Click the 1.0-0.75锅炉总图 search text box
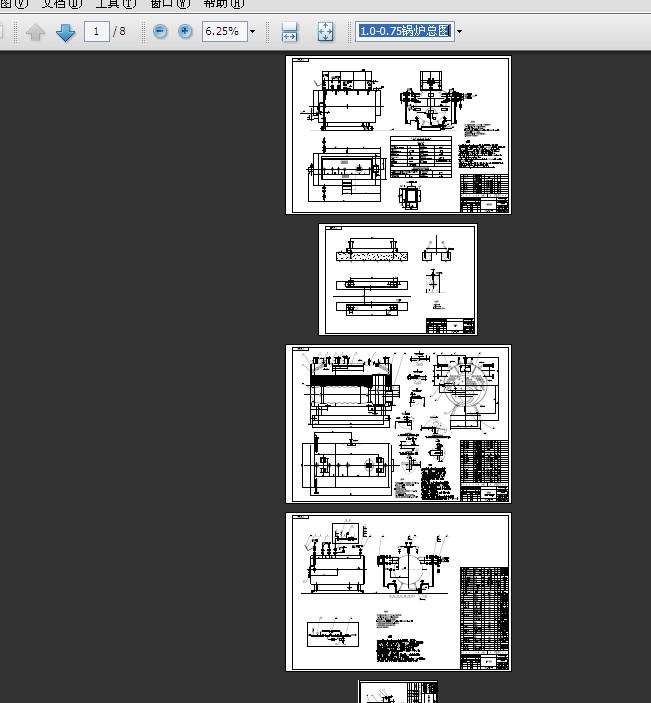The height and width of the screenshot is (703, 651). (404, 32)
